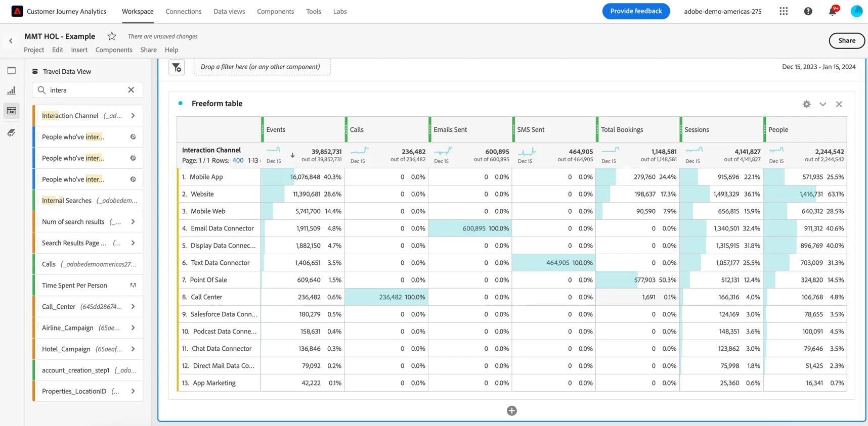Go to the Data views tab
This screenshot has height=426, width=868.
(x=229, y=11)
